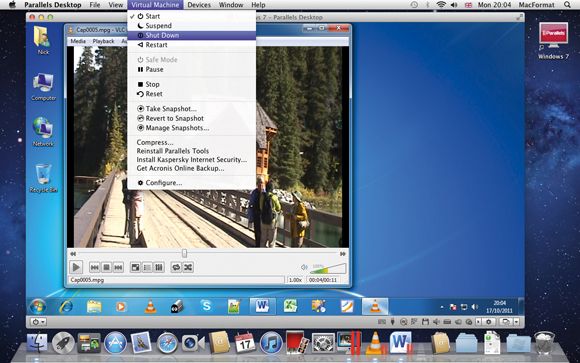Open the Devices menu in menu bar
Viewport: 580px width, 363px height.
(x=199, y=5)
